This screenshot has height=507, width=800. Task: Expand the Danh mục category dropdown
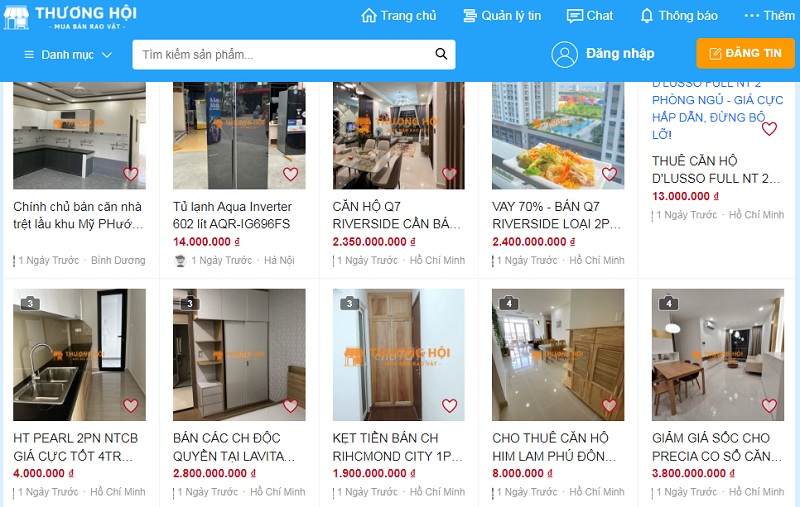click(x=68, y=55)
